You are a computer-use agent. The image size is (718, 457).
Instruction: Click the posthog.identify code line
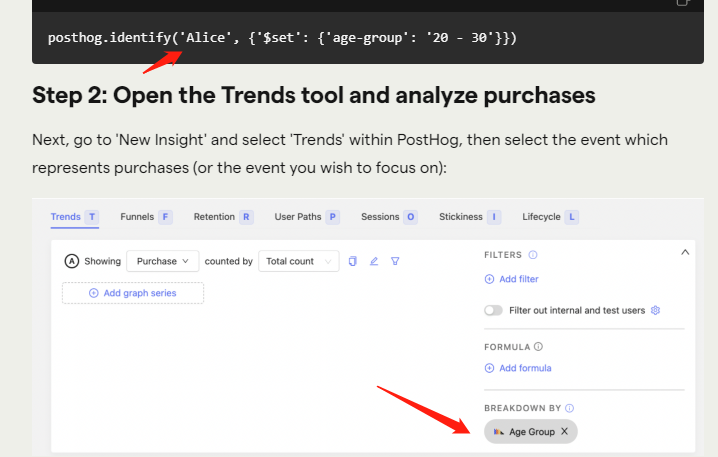point(282,38)
